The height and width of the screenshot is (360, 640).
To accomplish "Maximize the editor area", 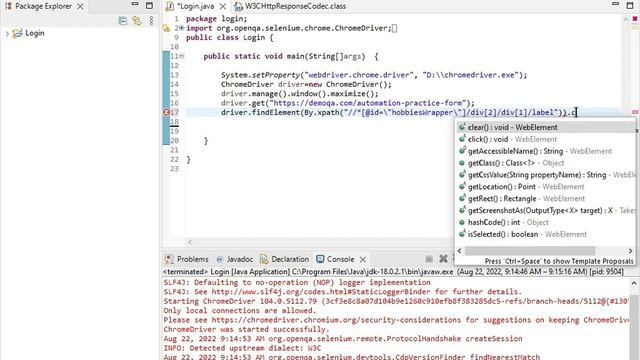I will pos(630,5).
